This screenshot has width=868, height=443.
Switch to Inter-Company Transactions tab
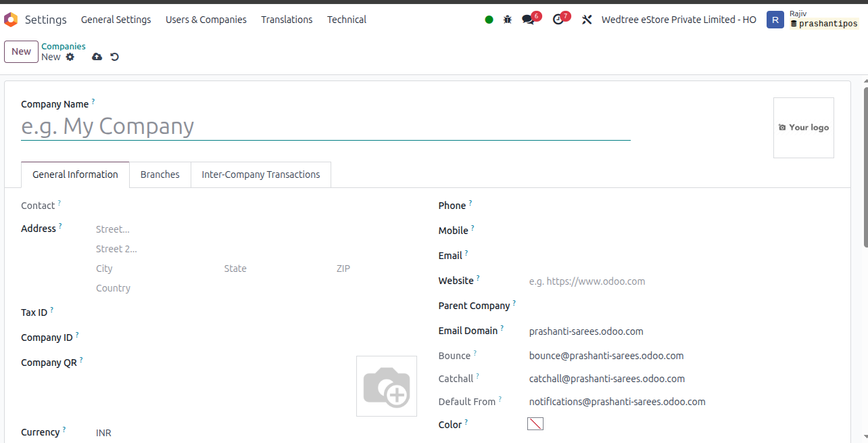(261, 174)
